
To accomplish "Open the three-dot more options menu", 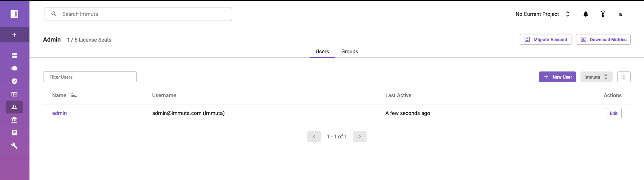I will point(624,77).
